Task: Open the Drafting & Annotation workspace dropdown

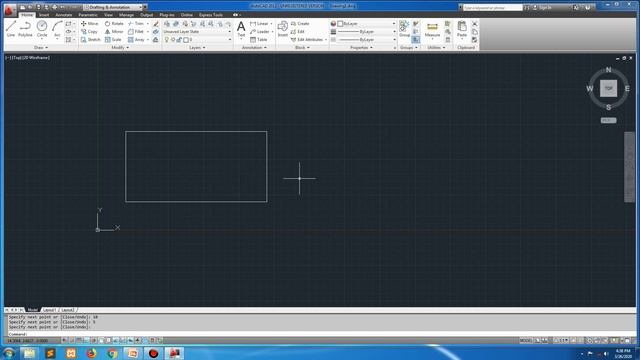Action: coord(113,7)
